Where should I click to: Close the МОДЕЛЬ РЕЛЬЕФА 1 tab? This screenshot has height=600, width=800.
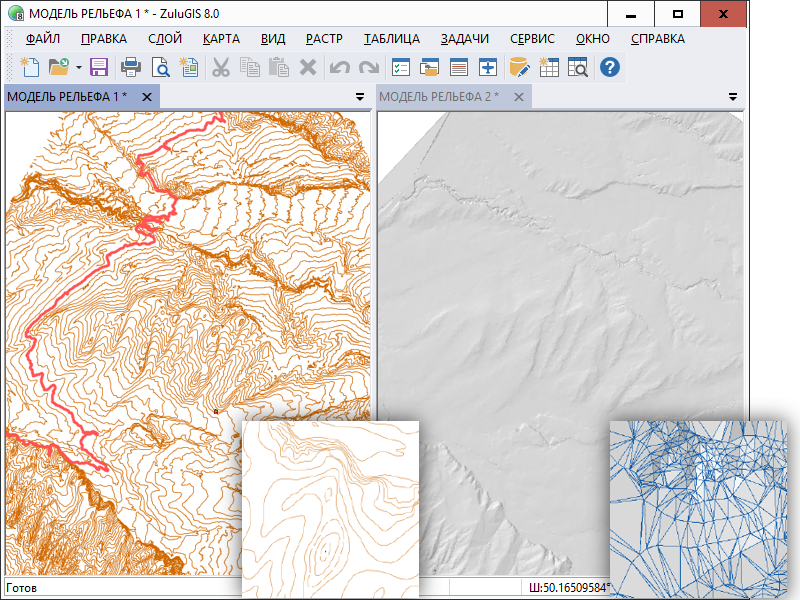(146, 97)
